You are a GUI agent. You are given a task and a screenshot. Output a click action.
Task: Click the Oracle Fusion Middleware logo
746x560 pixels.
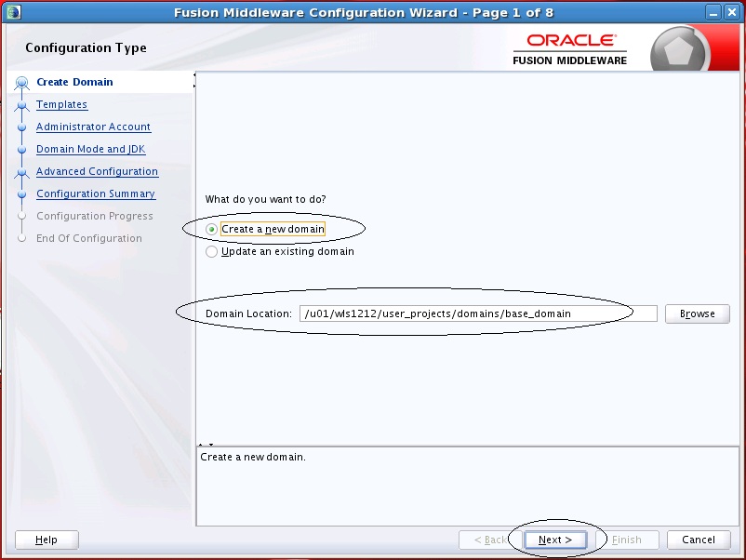click(569, 49)
